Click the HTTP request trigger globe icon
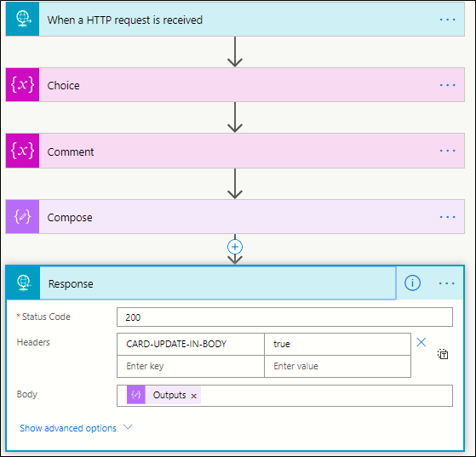This screenshot has height=457, width=476. [x=23, y=19]
